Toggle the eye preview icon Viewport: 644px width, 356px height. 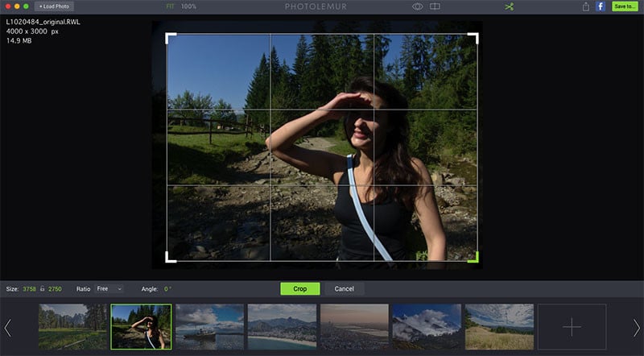pyautogui.click(x=417, y=6)
